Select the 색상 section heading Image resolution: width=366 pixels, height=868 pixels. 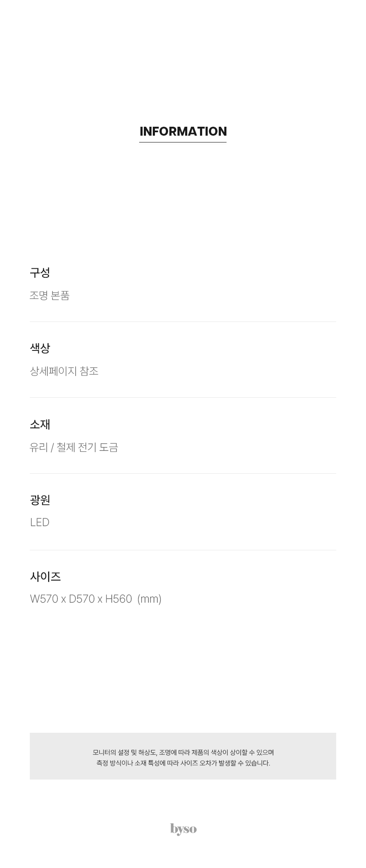pos(40,348)
